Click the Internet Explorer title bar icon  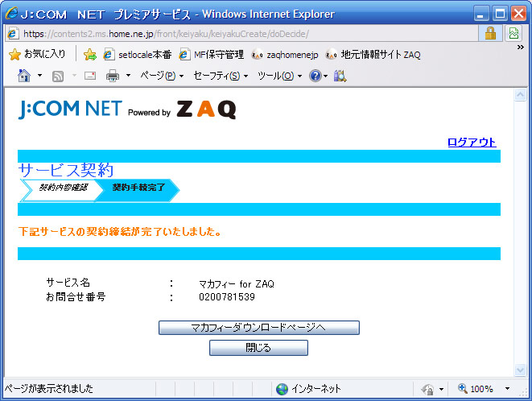(x=10, y=14)
